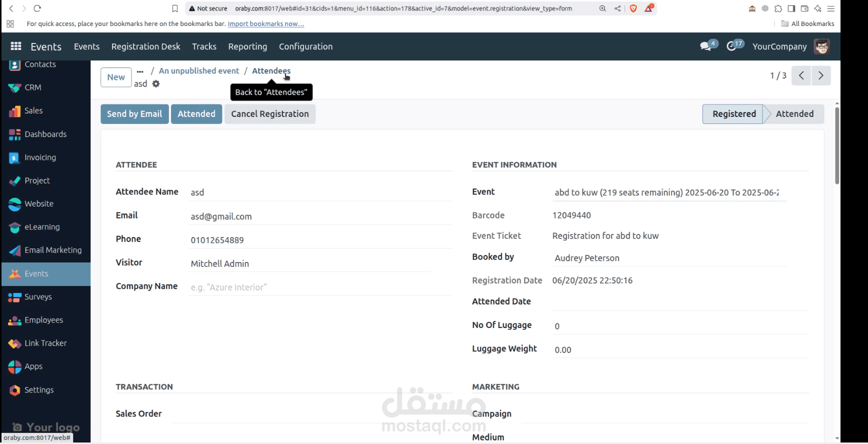The image size is (868, 444).
Task: Open the Reporting menu
Action: point(247,46)
